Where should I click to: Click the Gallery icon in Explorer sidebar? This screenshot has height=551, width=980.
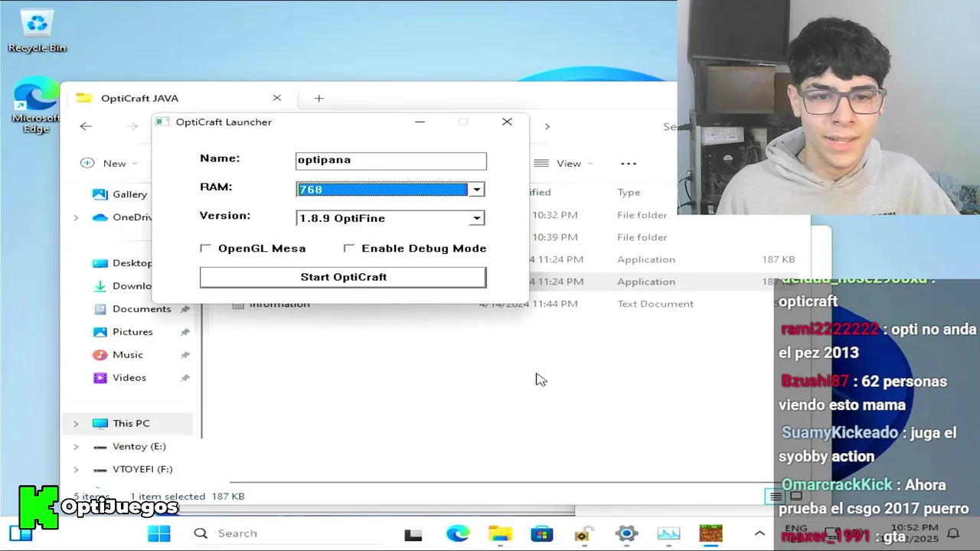(100, 194)
